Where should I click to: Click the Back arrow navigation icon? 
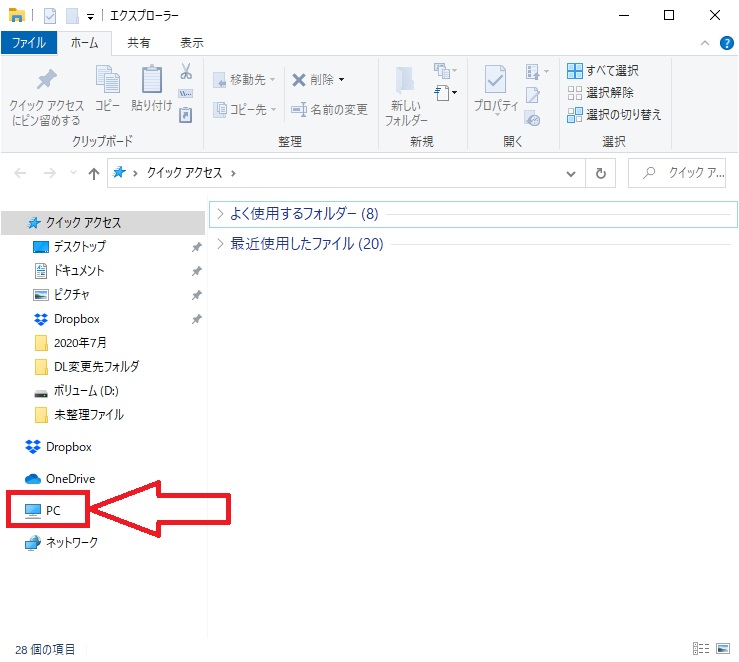pyautogui.click(x=20, y=173)
